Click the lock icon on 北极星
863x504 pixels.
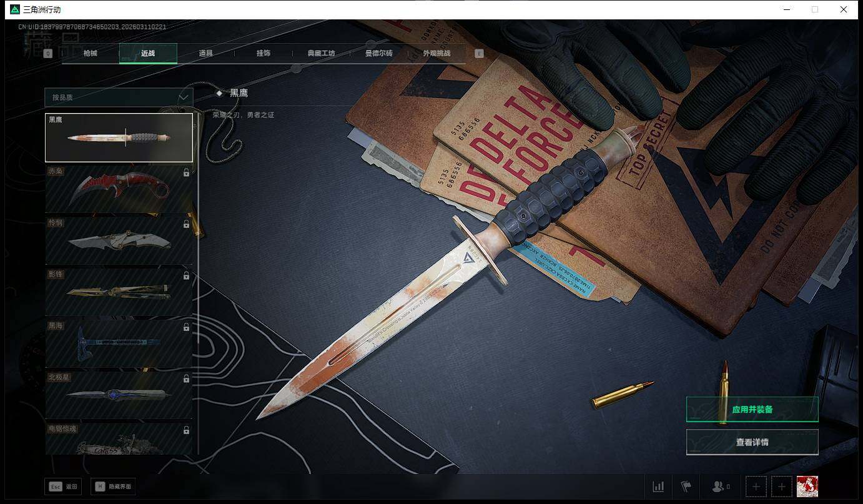(x=186, y=378)
